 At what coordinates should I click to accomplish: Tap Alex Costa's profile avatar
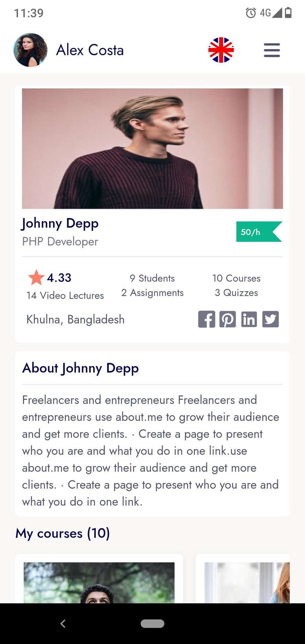(x=30, y=50)
